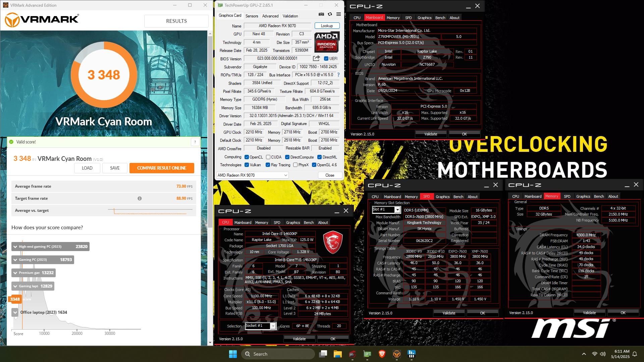Screen dimensions: 644x362
Task: Expand the Premium gaming entry scoring 13232
Action: pyautogui.click(x=15, y=273)
